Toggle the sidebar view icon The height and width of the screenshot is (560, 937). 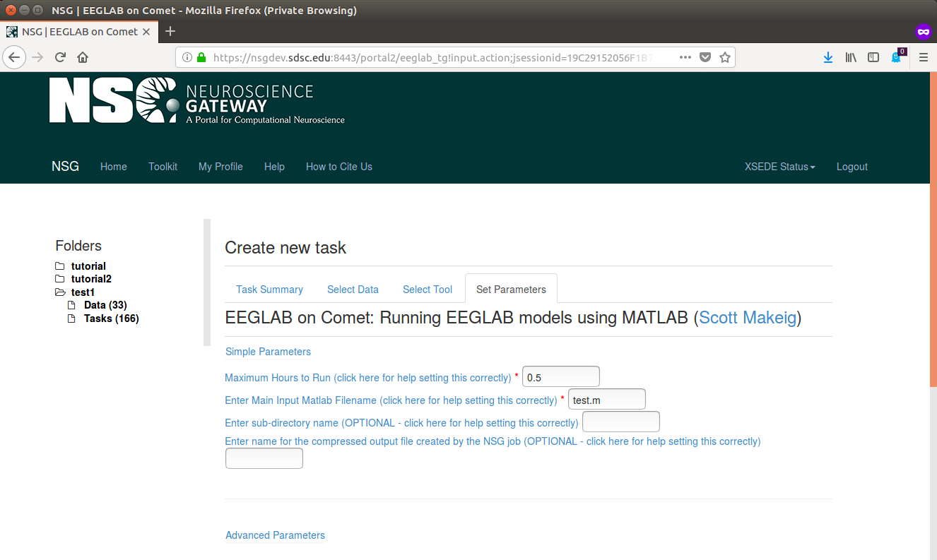[873, 57]
